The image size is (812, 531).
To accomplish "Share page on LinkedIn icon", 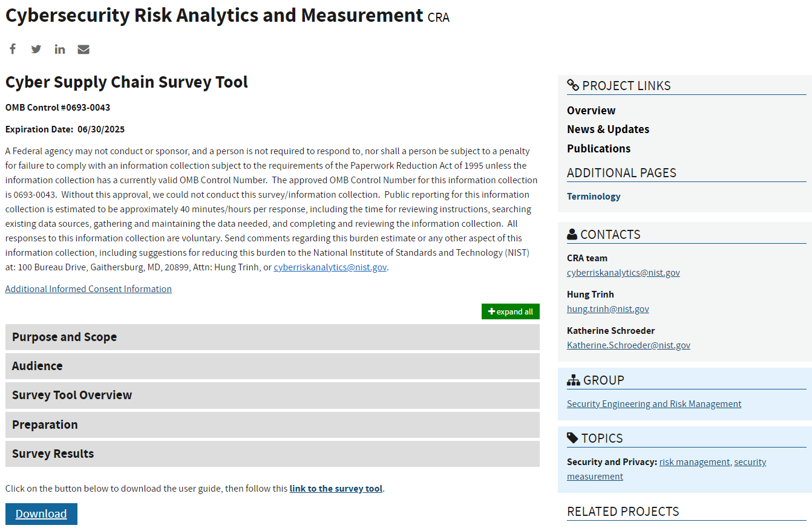I will pyautogui.click(x=60, y=49).
